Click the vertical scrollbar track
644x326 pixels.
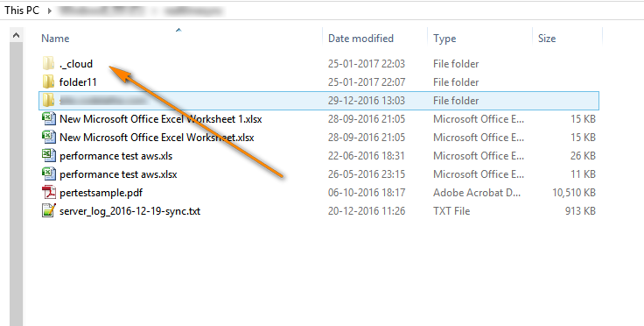point(17,184)
